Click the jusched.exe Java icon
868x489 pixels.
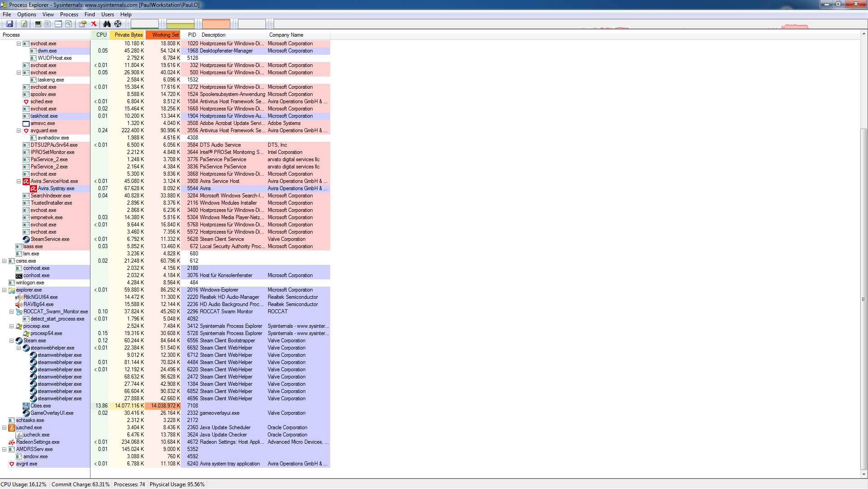[12, 427]
